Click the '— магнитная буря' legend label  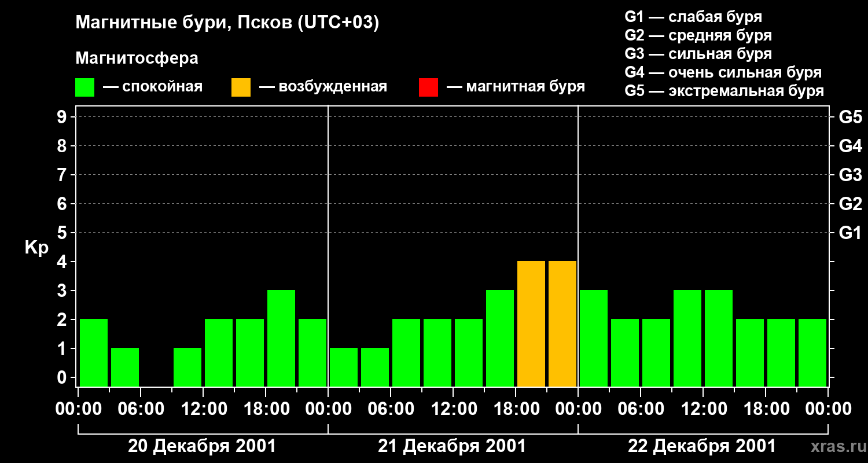click(x=516, y=87)
